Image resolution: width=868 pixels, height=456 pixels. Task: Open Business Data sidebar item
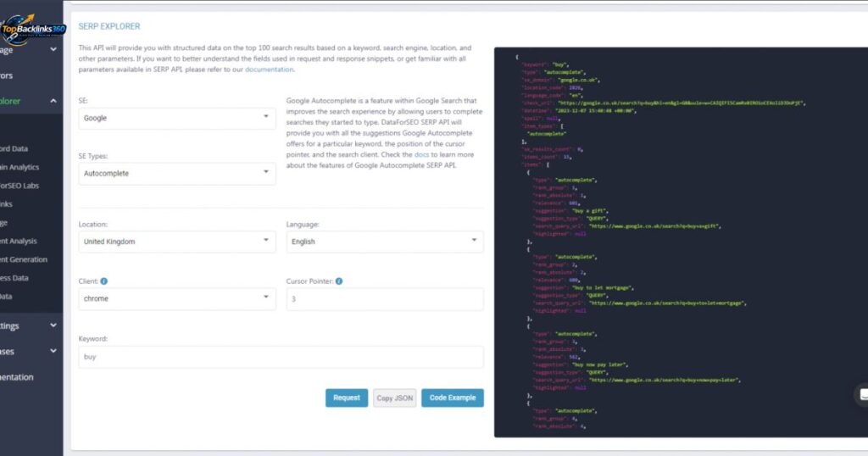click(14, 278)
